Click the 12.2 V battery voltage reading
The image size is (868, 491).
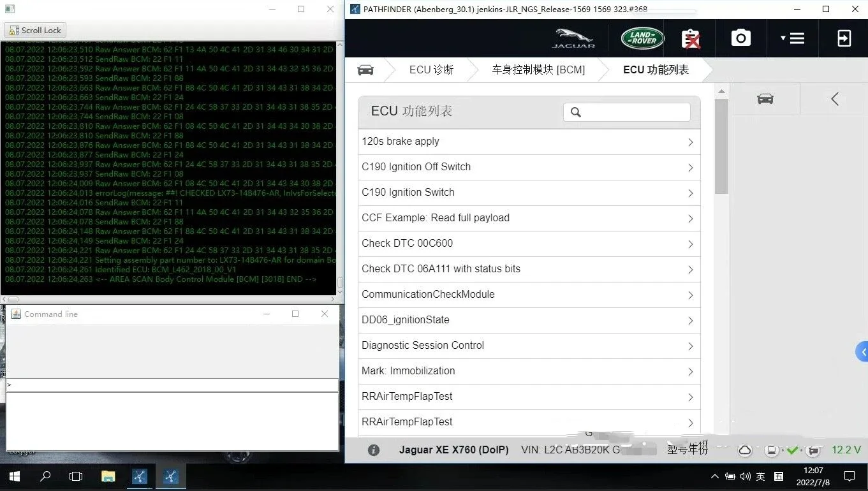pyautogui.click(x=846, y=450)
